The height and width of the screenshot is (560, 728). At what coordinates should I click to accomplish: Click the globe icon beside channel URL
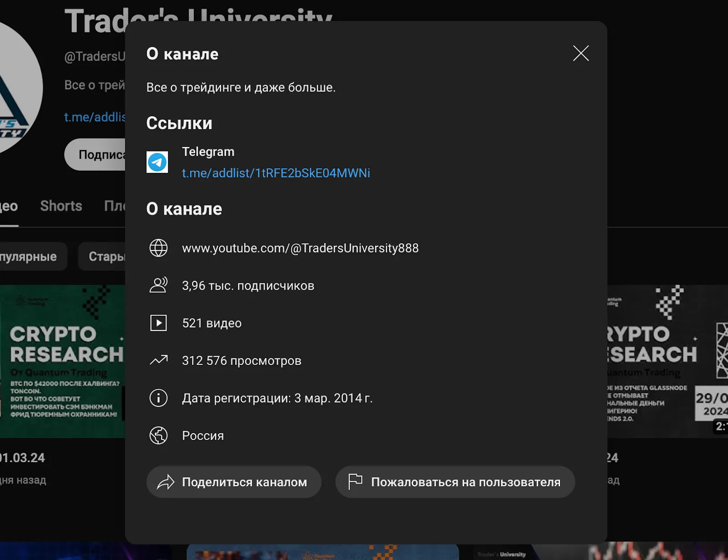tap(158, 248)
